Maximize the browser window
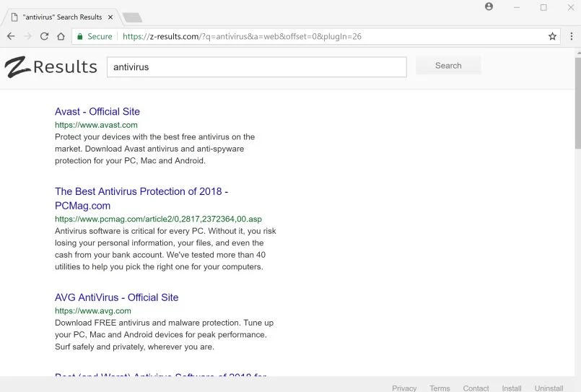 coord(543,7)
